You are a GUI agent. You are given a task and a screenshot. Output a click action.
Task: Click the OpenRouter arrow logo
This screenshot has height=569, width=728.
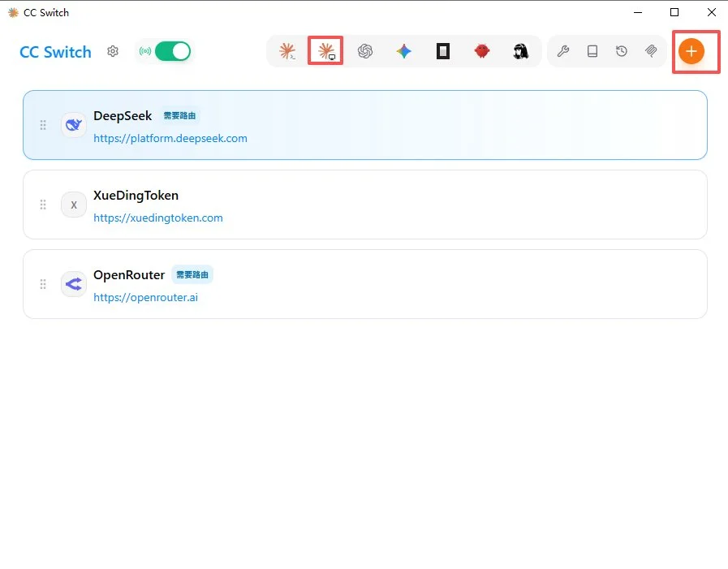coord(74,284)
